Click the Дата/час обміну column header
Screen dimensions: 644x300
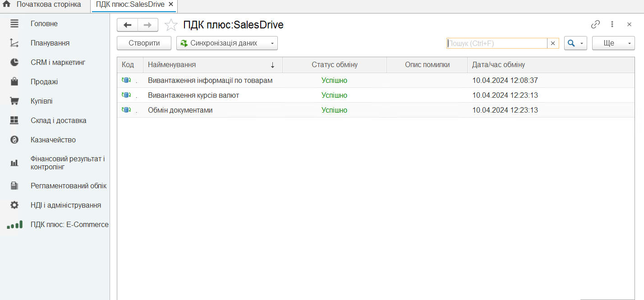pyautogui.click(x=551, y=65)
